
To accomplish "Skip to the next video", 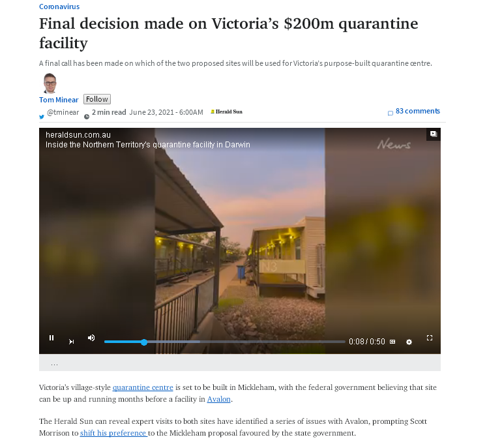I will [x=72, y=342].
